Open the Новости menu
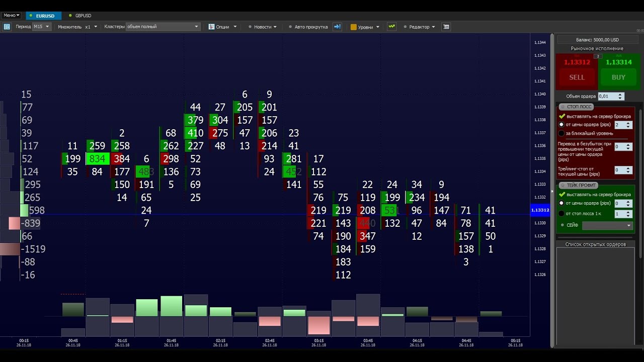The image size is (644, 362). (262, 27)
